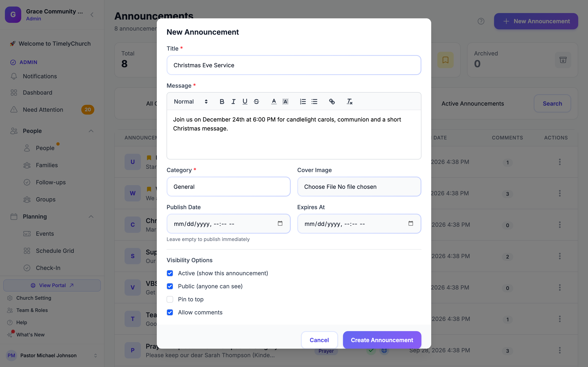
Task: Click the Create Announcement button
Action: 382,340
